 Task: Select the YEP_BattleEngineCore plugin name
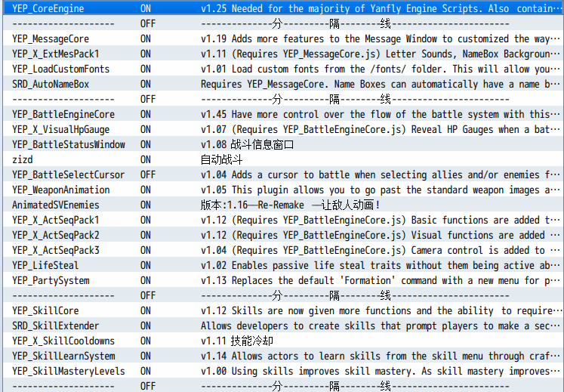coord(63,114)
